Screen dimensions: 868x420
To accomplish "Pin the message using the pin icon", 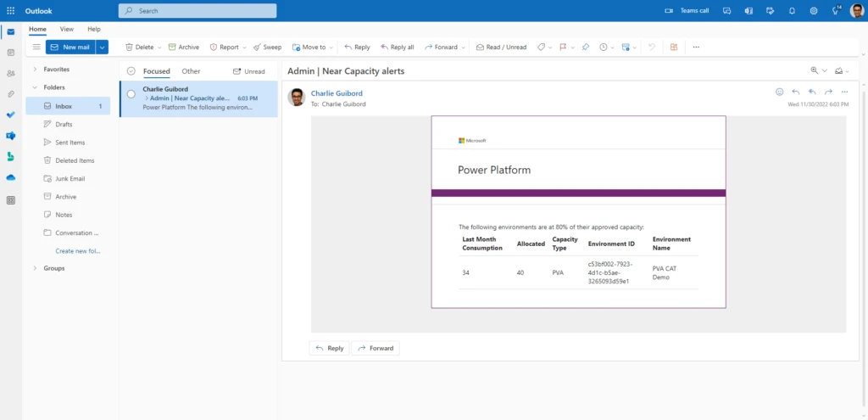I will (585, 48).
